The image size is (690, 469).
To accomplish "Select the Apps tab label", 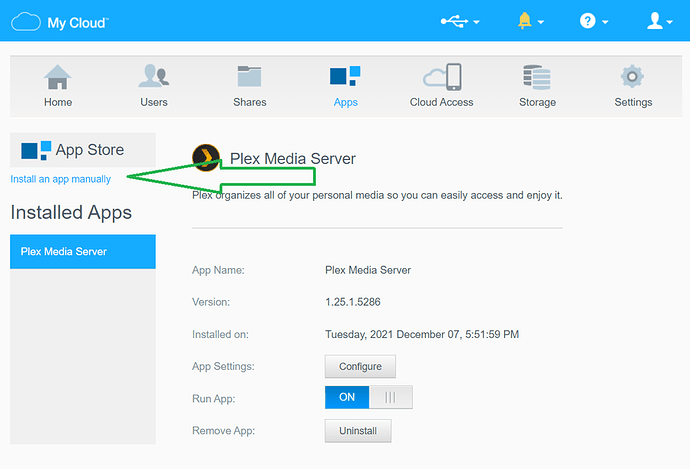I will (x=345, y=103).
